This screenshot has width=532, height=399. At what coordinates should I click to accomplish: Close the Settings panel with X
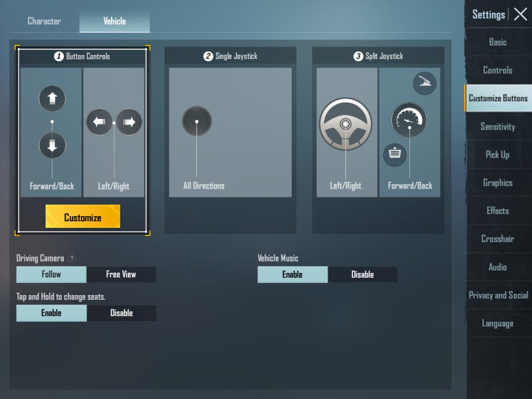[x=520, y=15]
